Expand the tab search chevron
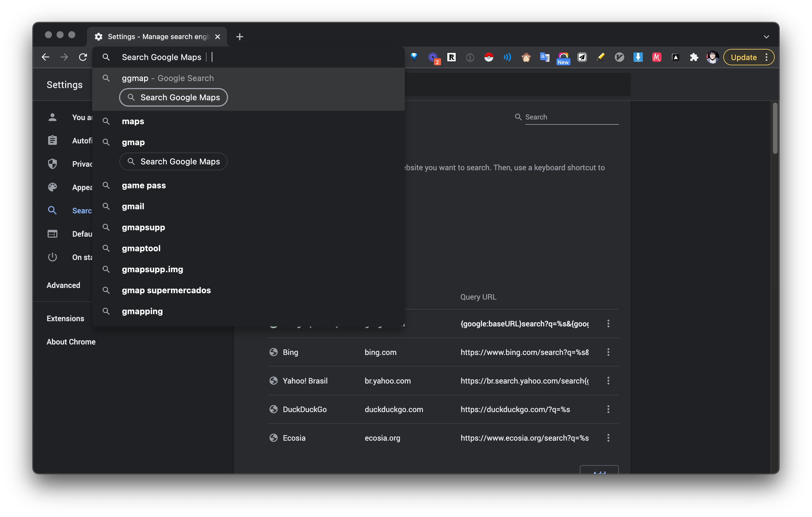Viewport: 812px width, 517px height. 766,37
